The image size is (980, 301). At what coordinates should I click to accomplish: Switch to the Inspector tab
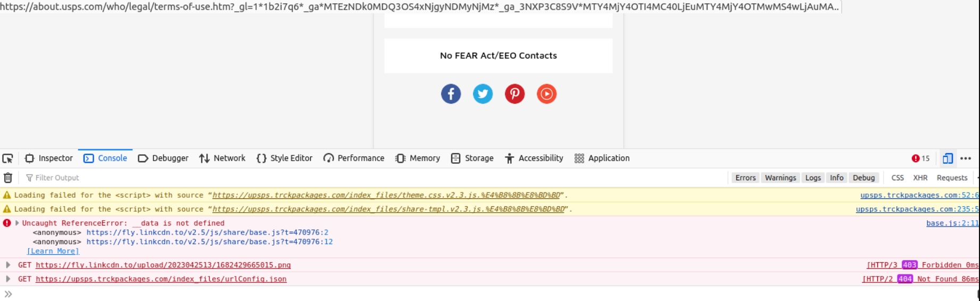click(49, 158)
